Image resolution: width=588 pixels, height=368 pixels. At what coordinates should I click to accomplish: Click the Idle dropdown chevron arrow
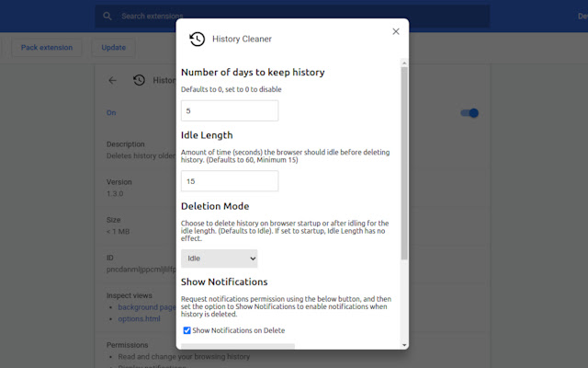[x=253, y=259]
